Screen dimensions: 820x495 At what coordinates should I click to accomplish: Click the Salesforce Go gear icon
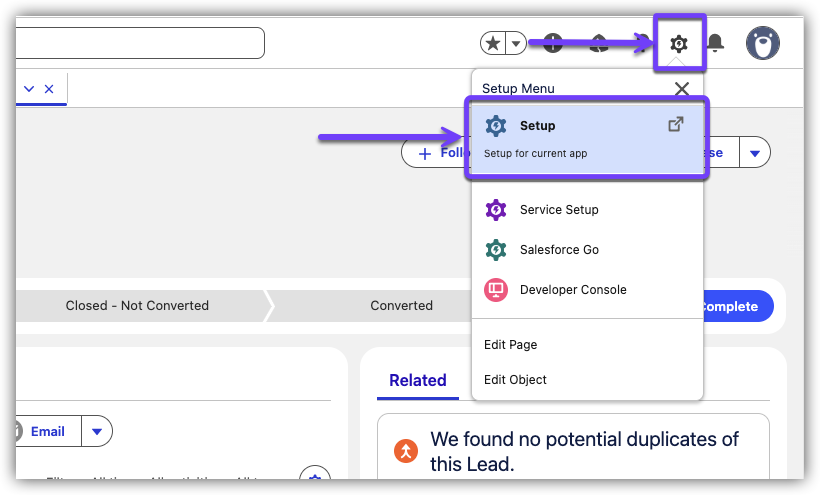(x=495, y=250)
